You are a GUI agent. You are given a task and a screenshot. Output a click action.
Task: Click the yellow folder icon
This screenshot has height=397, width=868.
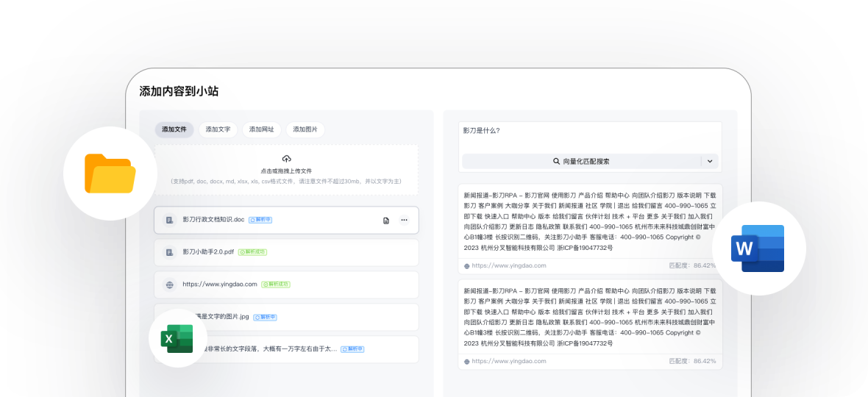(110, 174)
